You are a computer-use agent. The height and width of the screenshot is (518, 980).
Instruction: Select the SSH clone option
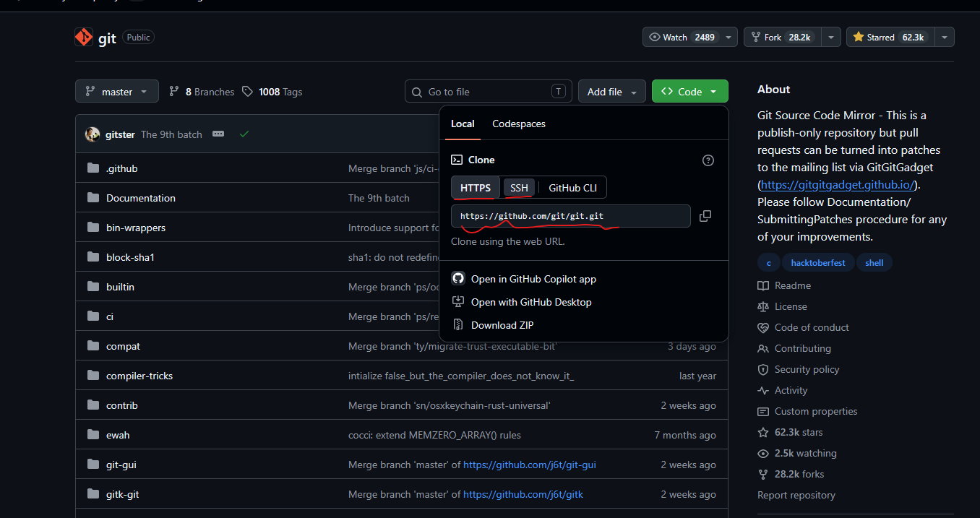coord(519,188)
